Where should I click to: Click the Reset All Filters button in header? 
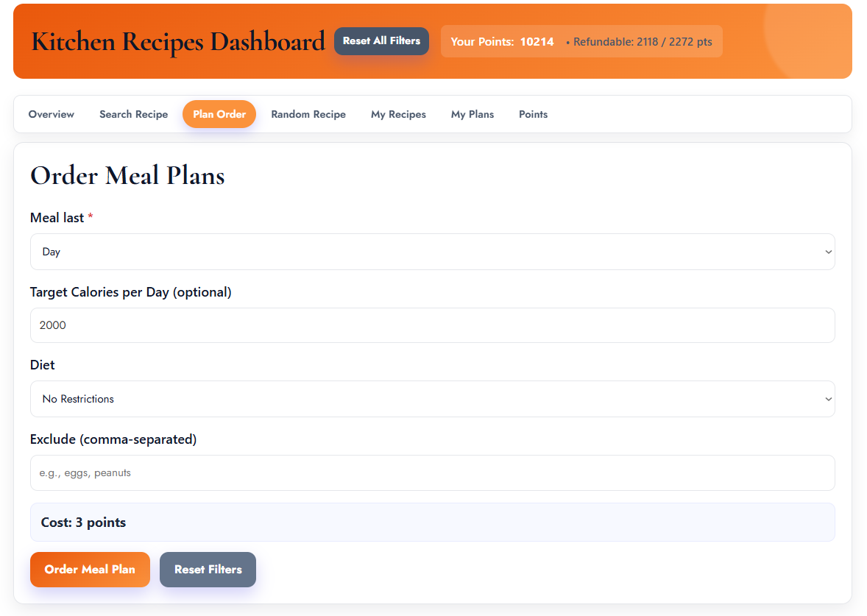[x=381, y=41]
